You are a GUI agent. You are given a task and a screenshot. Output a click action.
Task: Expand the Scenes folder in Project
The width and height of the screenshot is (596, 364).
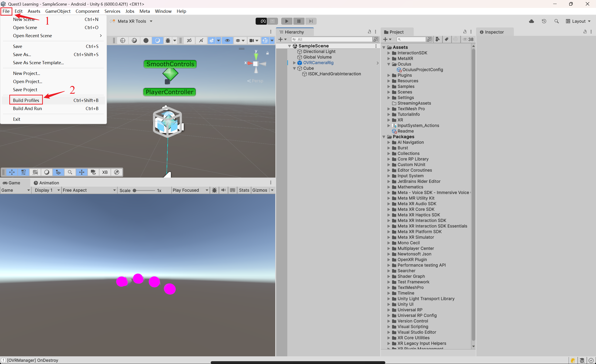click(x=389, y=92)
